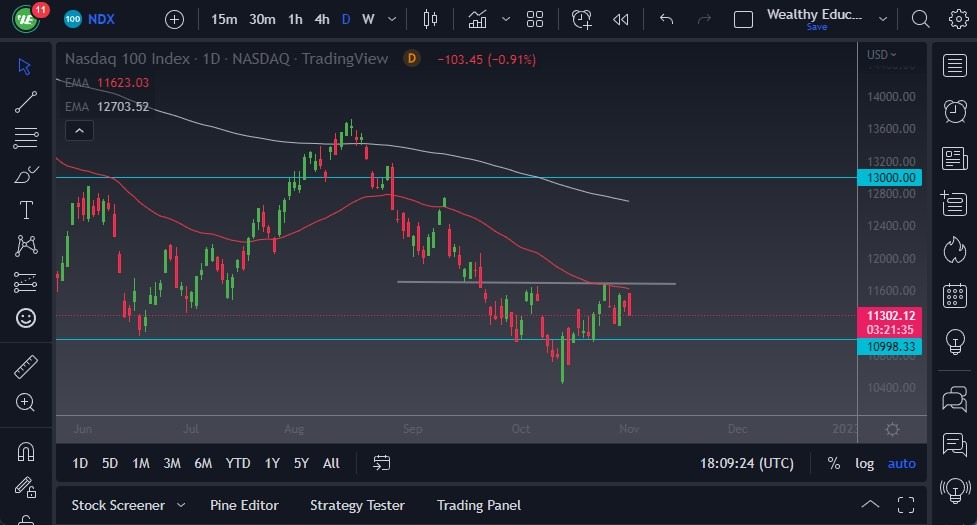Open the symbol search magnifier
The width and height of the screenshot is (977, 525).
920,19
